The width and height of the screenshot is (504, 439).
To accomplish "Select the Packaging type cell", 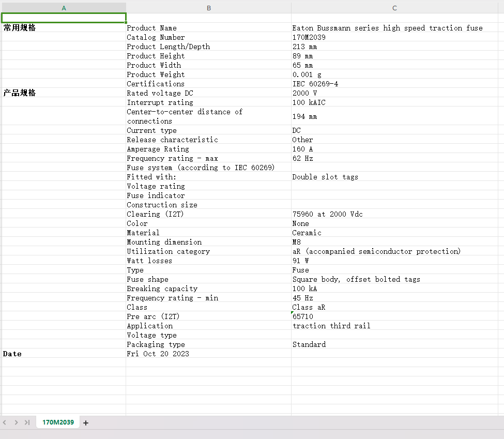I will tap(209, 344).
